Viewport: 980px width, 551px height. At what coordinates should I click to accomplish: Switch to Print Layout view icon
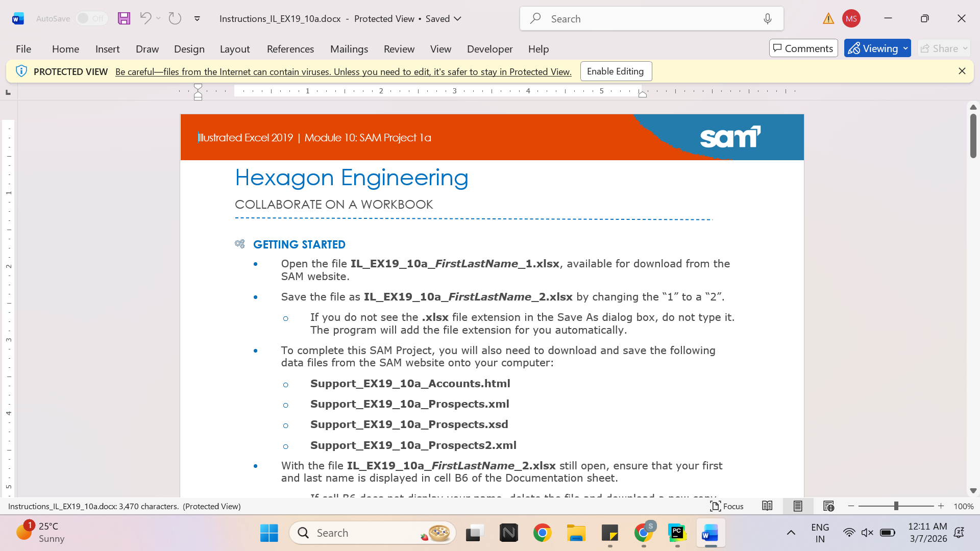coord(798,506)
